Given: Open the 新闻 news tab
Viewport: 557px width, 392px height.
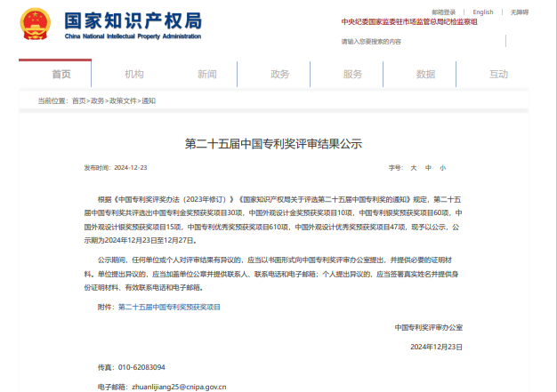Looking at the screenshot, I should [x=206, y=74].
